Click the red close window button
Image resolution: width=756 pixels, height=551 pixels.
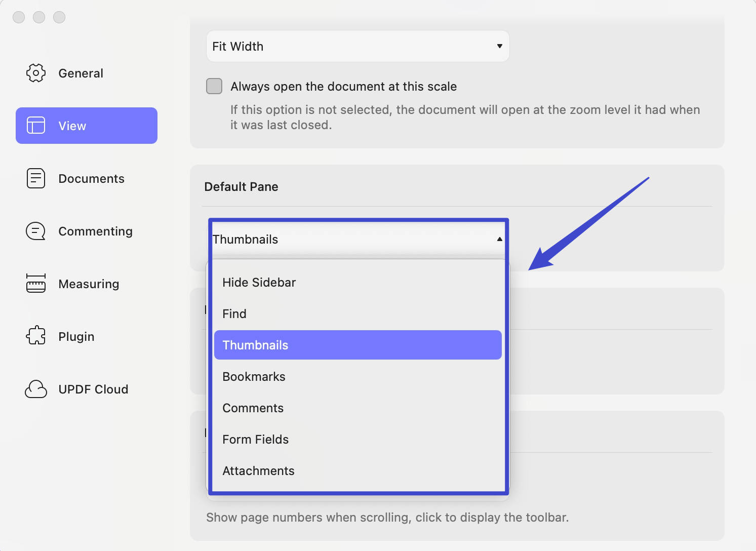click(x=19, y=17)
